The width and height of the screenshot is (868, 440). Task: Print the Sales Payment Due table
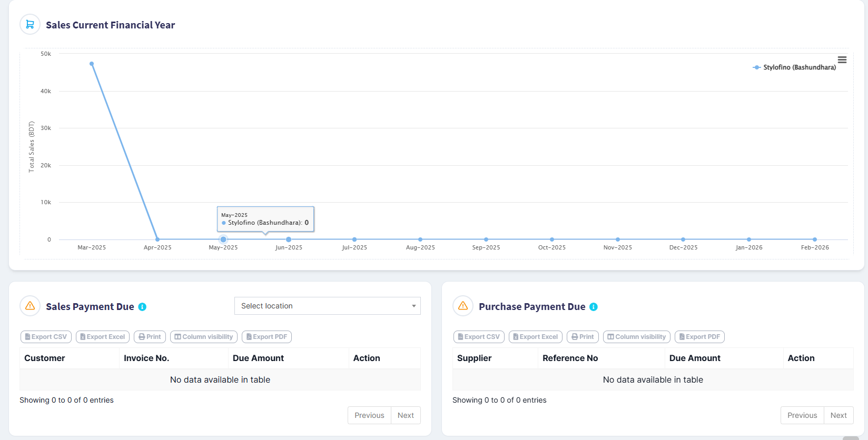(x=150, y=337)
